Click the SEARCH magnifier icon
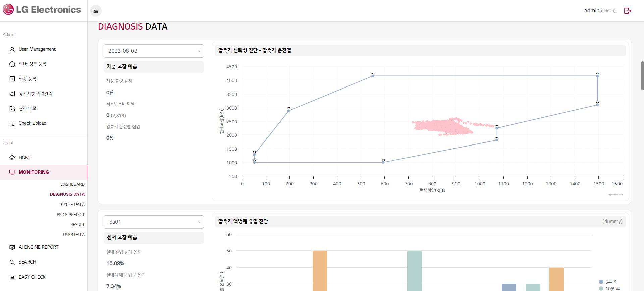 tap(12, 262)
